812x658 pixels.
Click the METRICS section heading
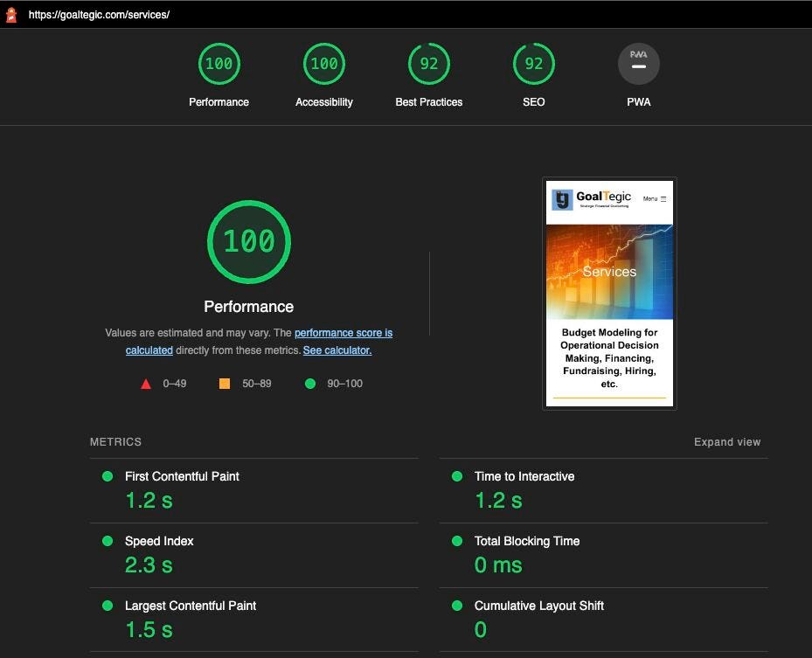click(x=115, y=442)
